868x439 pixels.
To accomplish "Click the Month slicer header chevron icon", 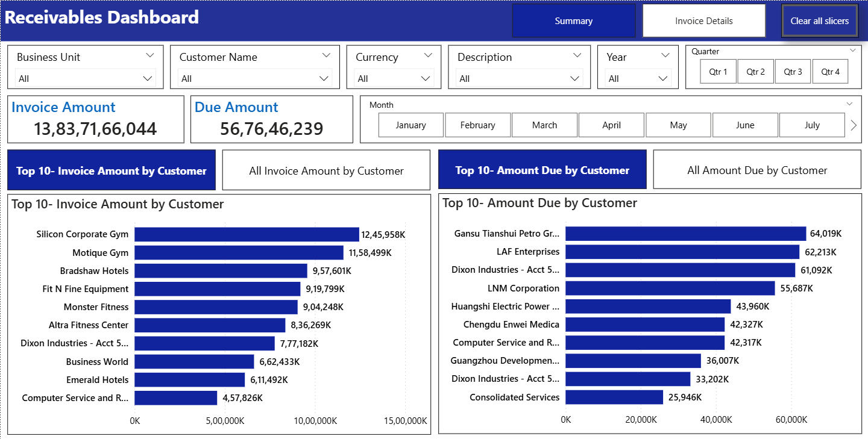I will (850, 104).
